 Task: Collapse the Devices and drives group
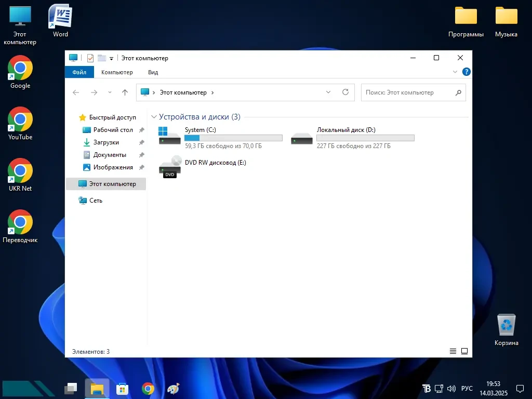(154, 117)
